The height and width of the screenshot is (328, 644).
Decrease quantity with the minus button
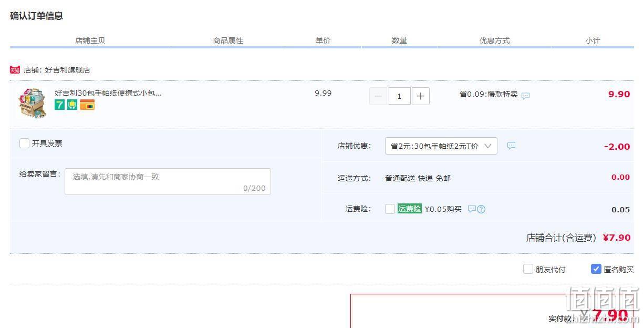378,96
